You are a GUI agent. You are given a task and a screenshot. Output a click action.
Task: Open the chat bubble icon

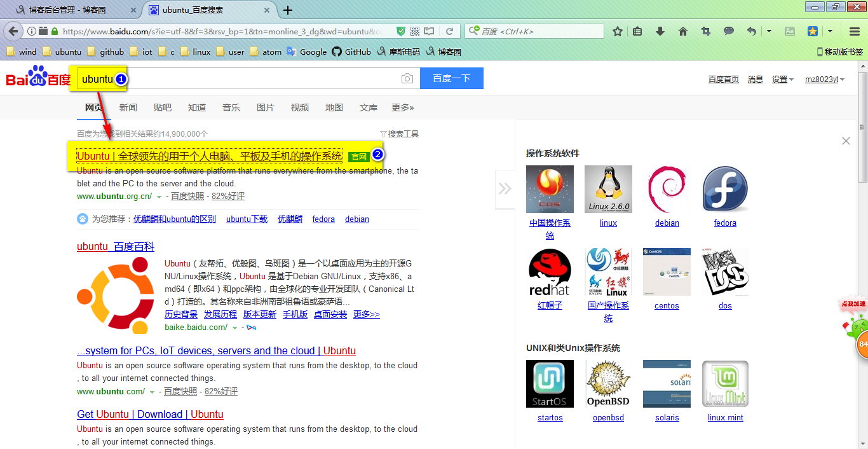tap(729, 31)
